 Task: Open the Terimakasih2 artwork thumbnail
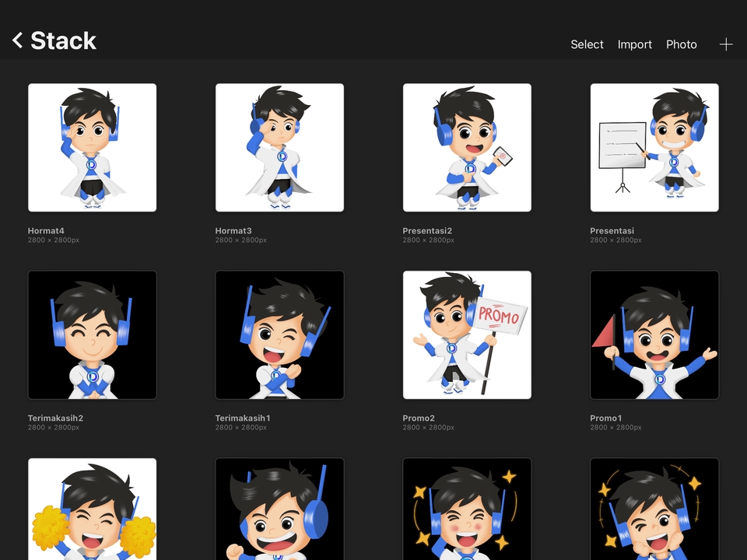coord(93,334)
